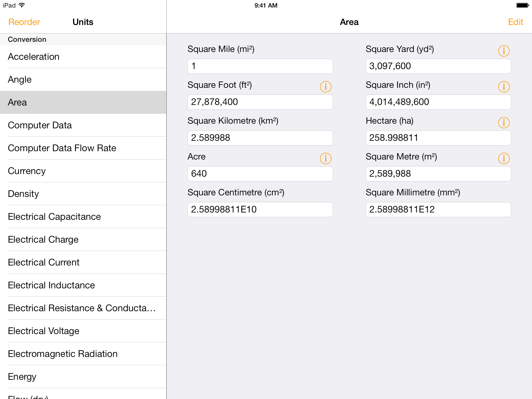Choose Density from the units list
Screen dimensions: 532x399
coord(83,194)
